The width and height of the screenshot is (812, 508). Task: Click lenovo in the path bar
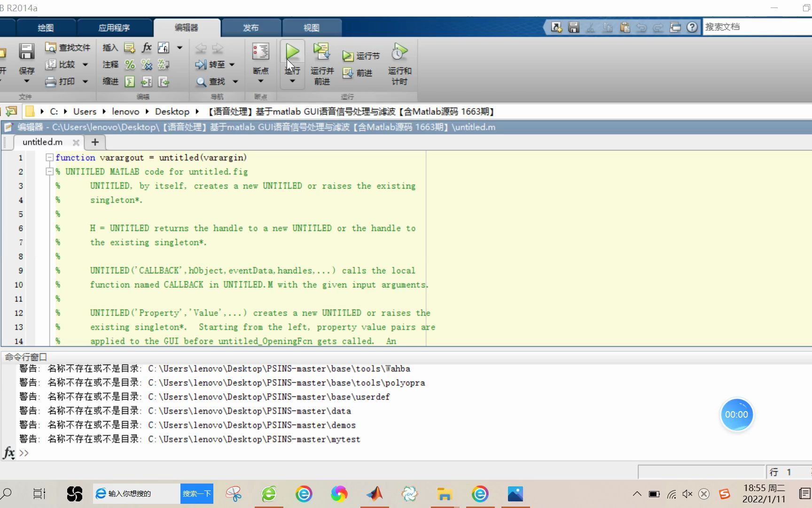click(125, 111)
